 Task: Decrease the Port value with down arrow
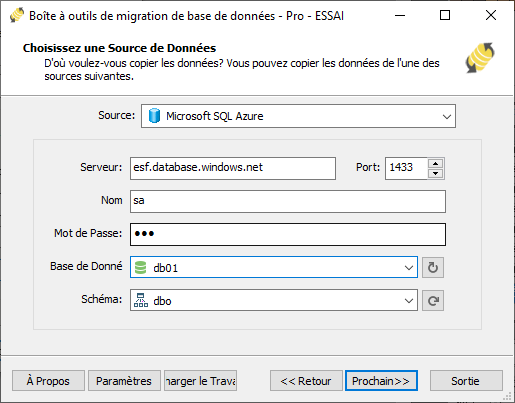tap(435, 173)
